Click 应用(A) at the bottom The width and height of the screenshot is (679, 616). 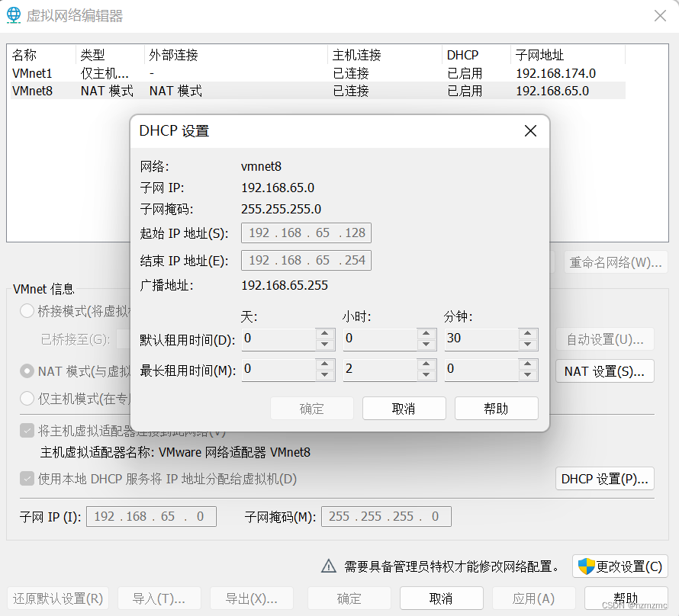pyautogui.click(x=533, y=598)
